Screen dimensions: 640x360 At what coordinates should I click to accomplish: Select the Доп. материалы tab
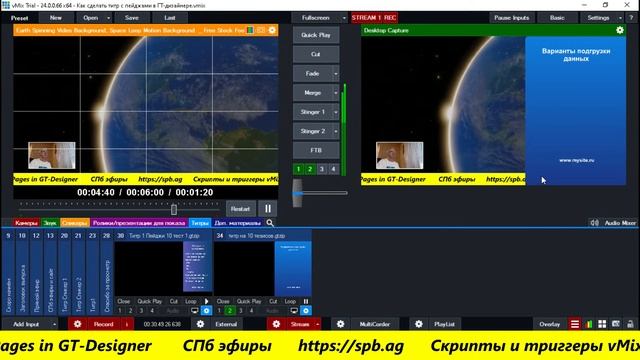point(238,223)
